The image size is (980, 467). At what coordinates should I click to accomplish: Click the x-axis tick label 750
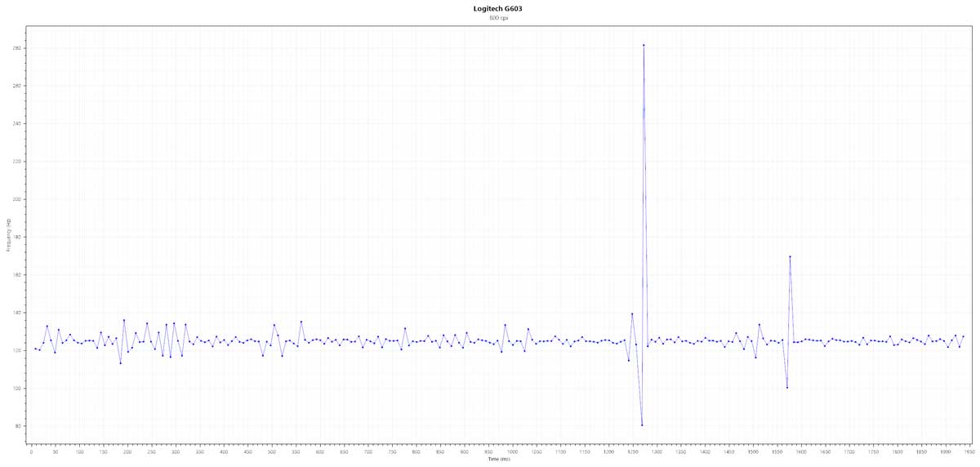pos(392,451)
